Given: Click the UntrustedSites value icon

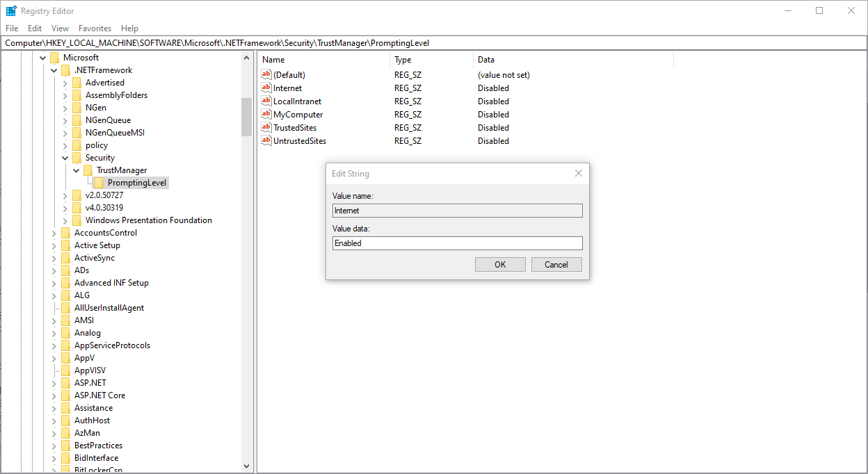Looking at the screenshot, I should point(266,141).
